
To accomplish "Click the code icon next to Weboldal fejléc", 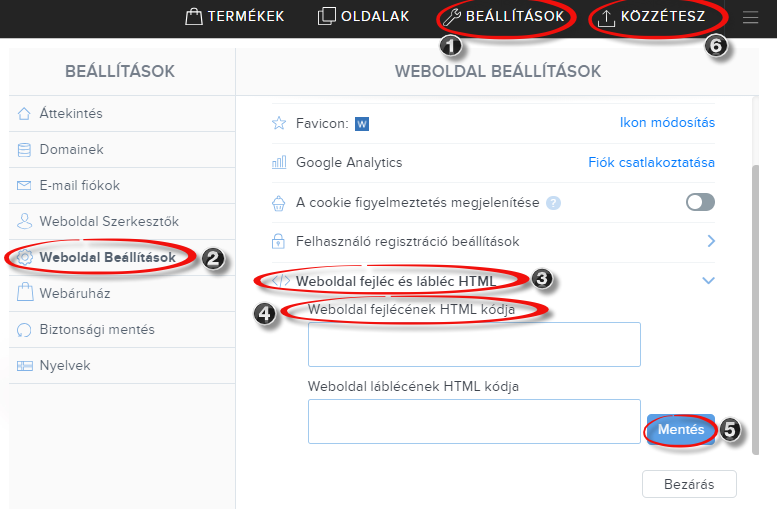I will [280, 281].
